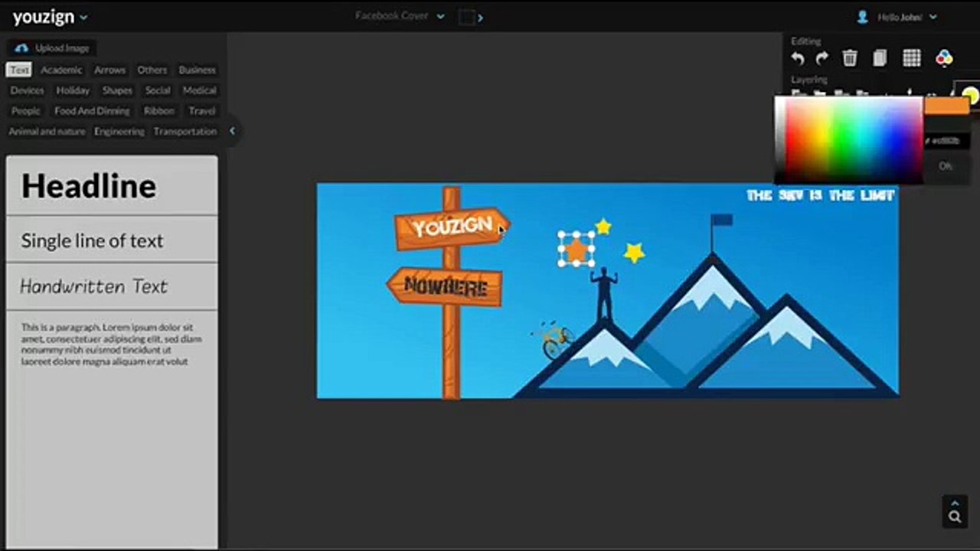This screenshot has height=551, width=980.
Task: Select the Text category tab
Action: coord(19,70)
